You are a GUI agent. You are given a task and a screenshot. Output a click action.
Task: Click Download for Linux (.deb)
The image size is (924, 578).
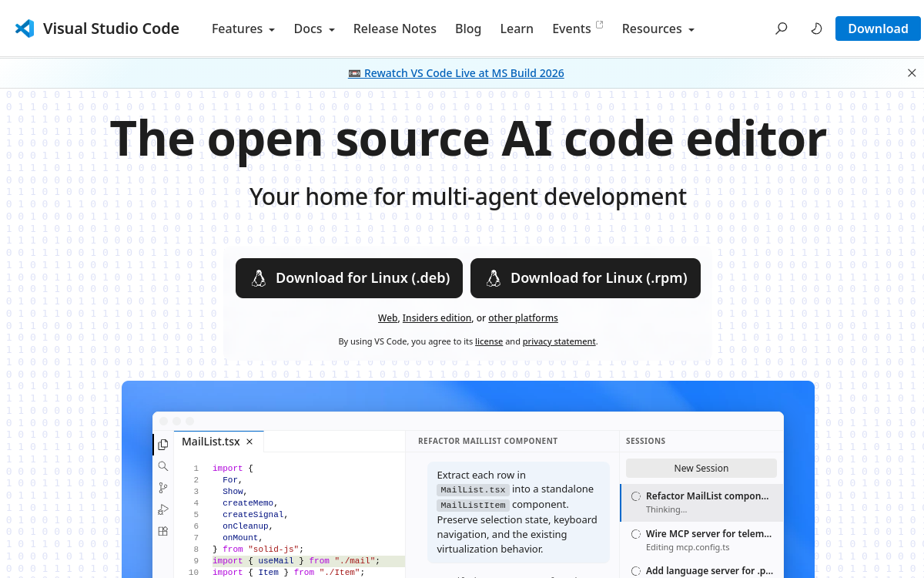pyautogui.click(x=349, y=278)
